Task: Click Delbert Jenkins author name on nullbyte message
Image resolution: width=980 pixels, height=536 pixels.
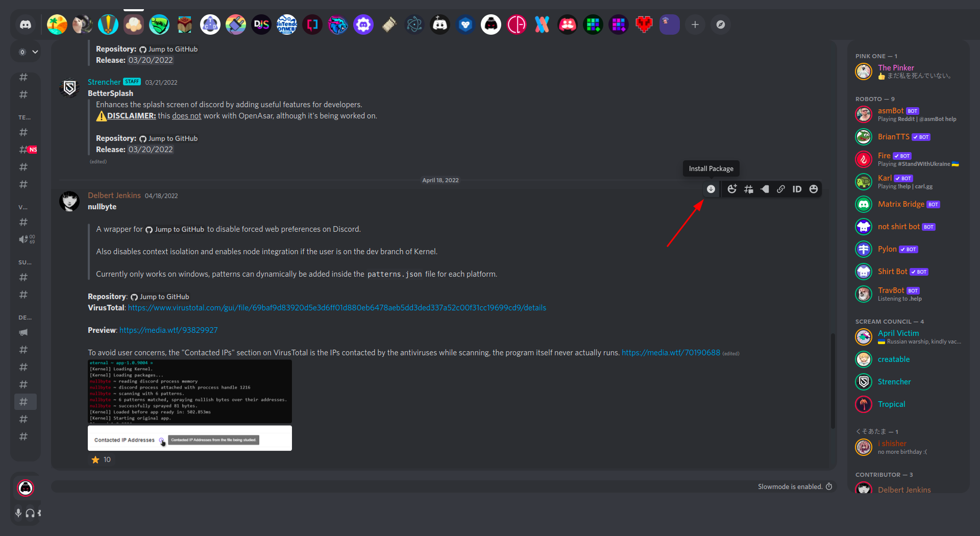Action: [114, 196]
